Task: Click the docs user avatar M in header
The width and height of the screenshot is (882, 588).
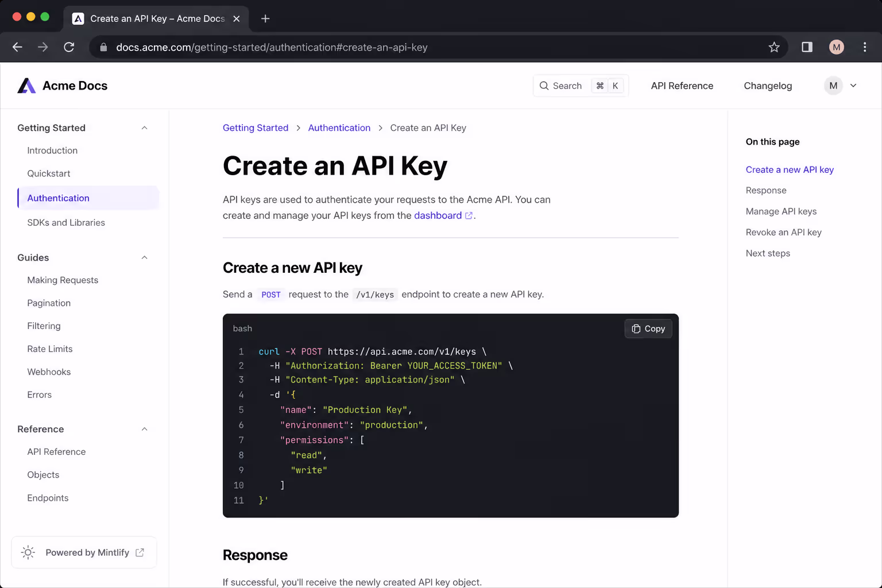Action: 834,86
